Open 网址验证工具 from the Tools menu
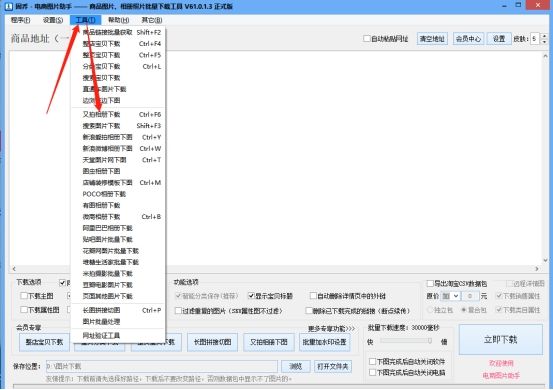 (x=118, y=335)
